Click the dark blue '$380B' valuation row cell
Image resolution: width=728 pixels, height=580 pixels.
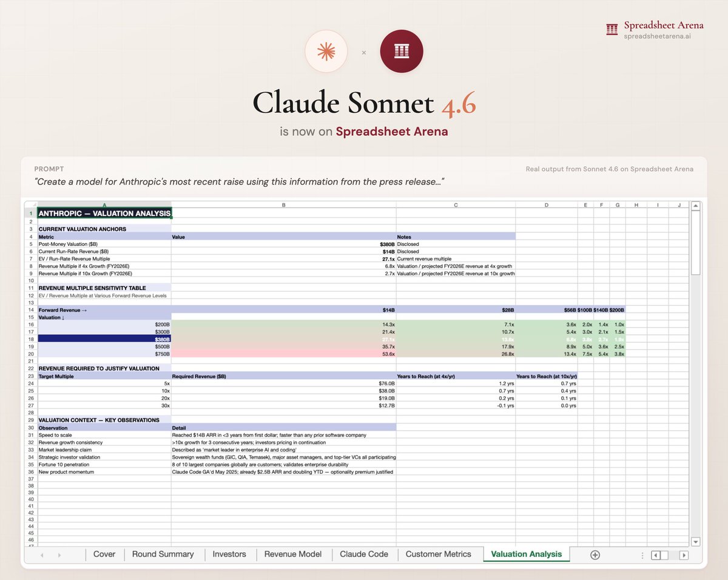(x=104, y=339)
